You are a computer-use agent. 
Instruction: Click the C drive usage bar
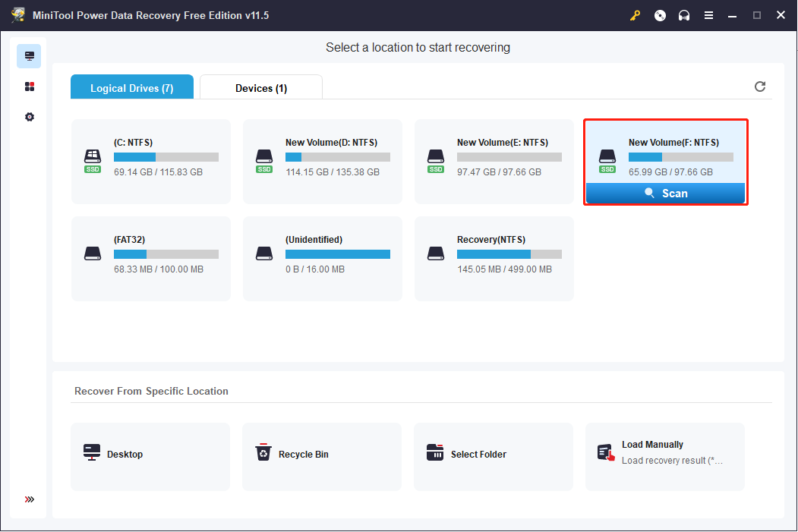[x=166, y=157]
